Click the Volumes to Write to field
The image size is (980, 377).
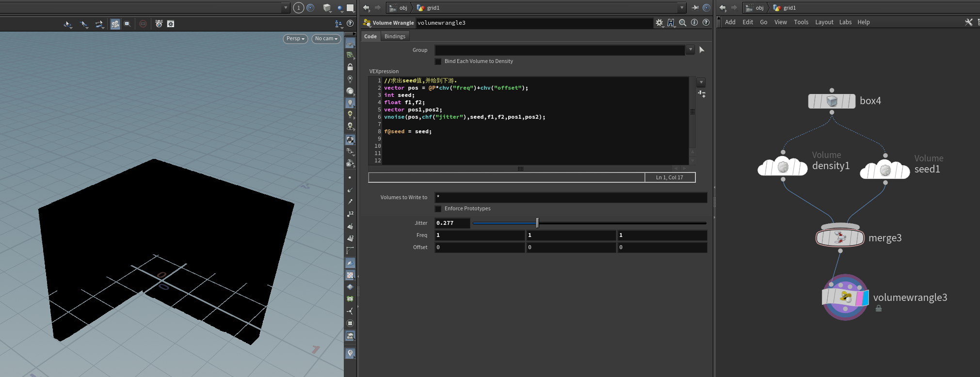tap(570, 197)
